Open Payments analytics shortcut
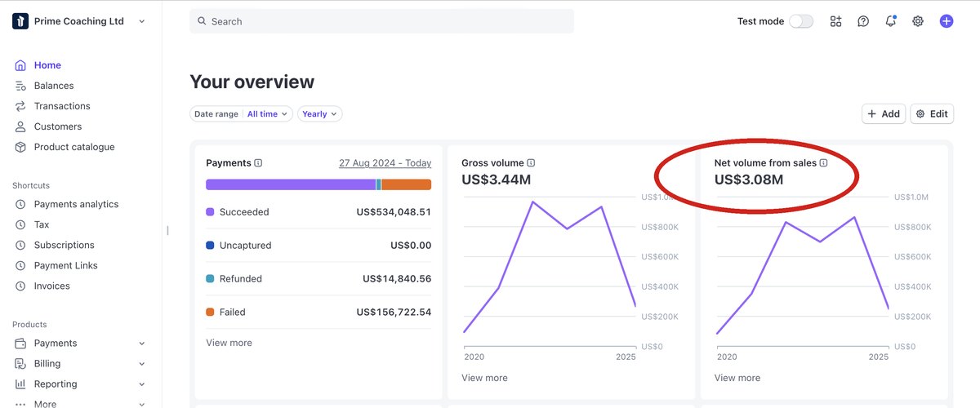 coord(76,204)
